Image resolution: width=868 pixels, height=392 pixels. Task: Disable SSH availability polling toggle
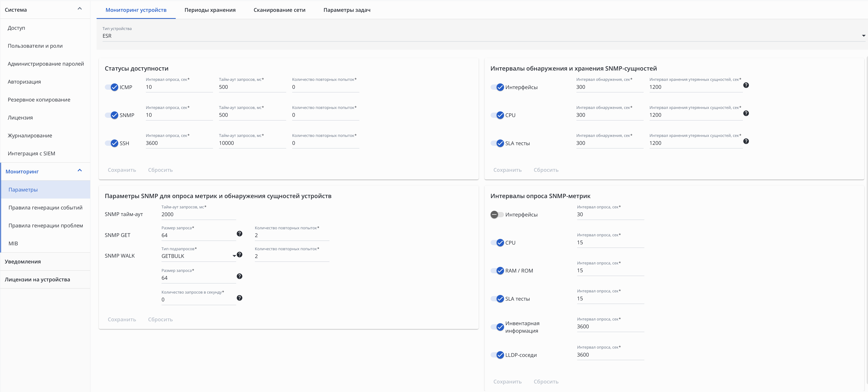point(112,143)
